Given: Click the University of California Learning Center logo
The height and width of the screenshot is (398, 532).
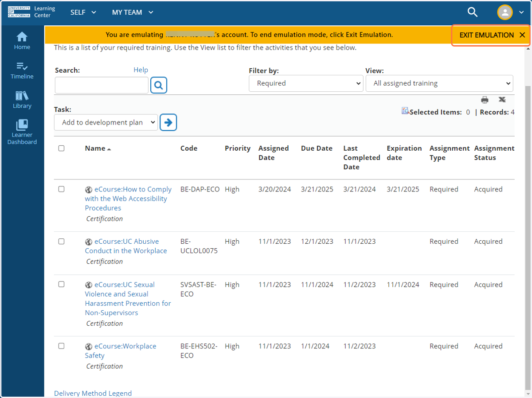Looking at the screenshot, I should coord(31,12).
